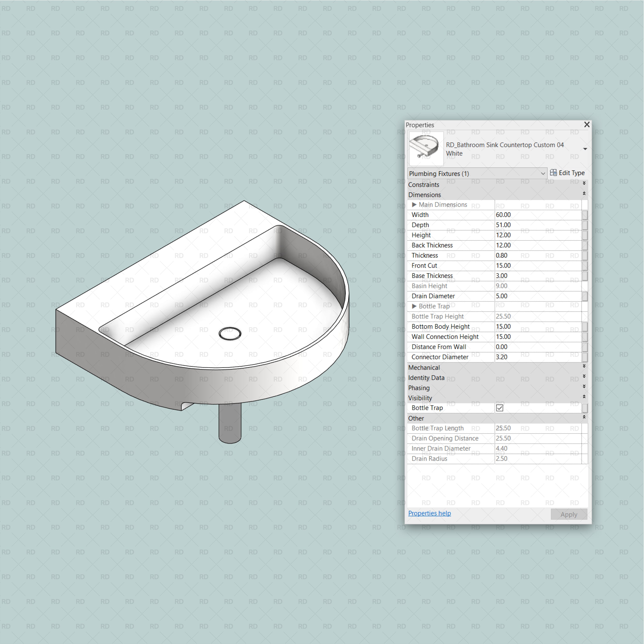This screenshot has width=644, height=644.
Task: Expand the Main Dimensions group
Action: click(414, 205)
